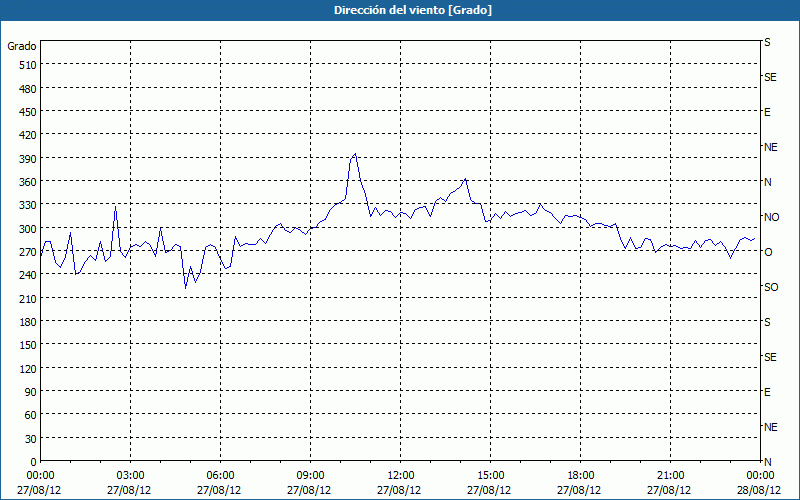The image size is (800, 500).
Task: Click the 09:00 time label
Action: coord(310,476)
